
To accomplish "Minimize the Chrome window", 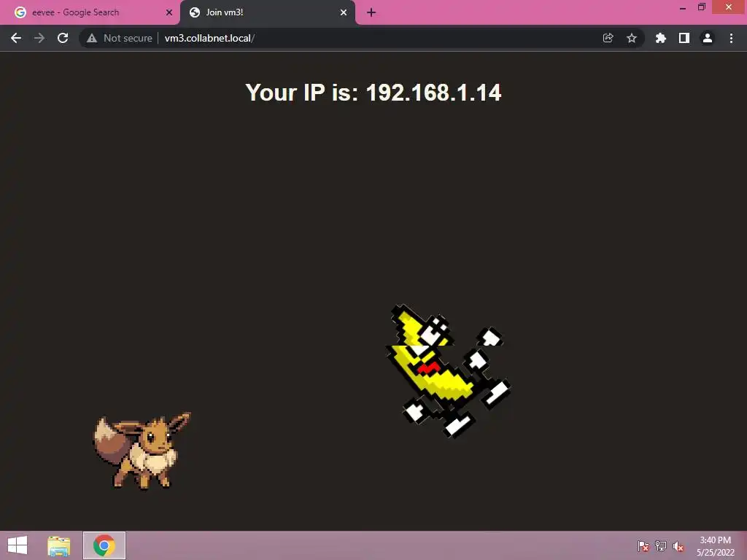I will tap(683, 7).
